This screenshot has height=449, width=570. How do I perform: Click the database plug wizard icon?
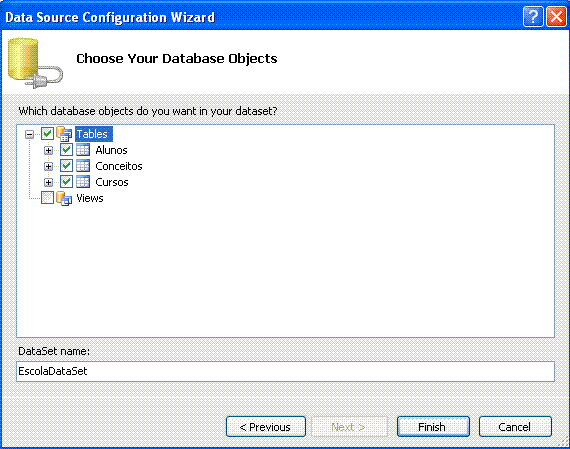click(x=35, y=63)
